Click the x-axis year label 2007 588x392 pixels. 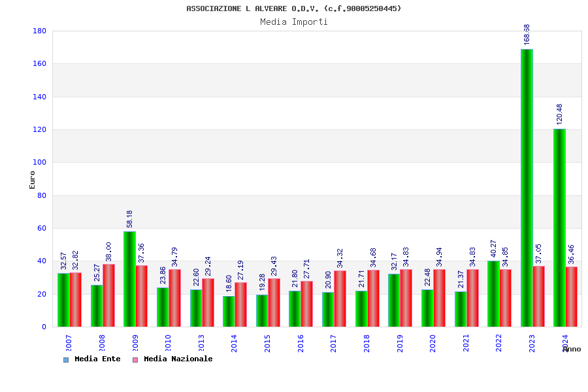pos(69,343)
